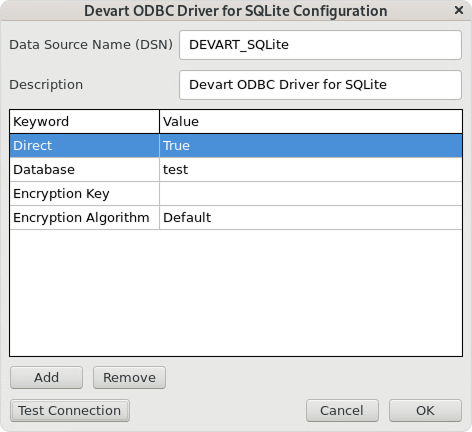The width and height of the screenshot is (472, 432).
Task: Edit the Data Source Name field
Action: pyautogui.click(x=320, y=45)
